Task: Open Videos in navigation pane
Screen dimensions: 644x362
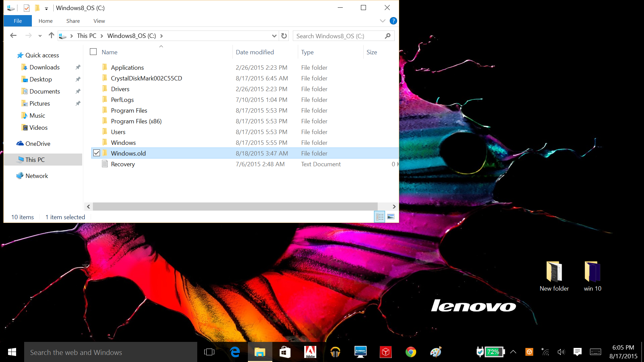Action: [39, 128]
